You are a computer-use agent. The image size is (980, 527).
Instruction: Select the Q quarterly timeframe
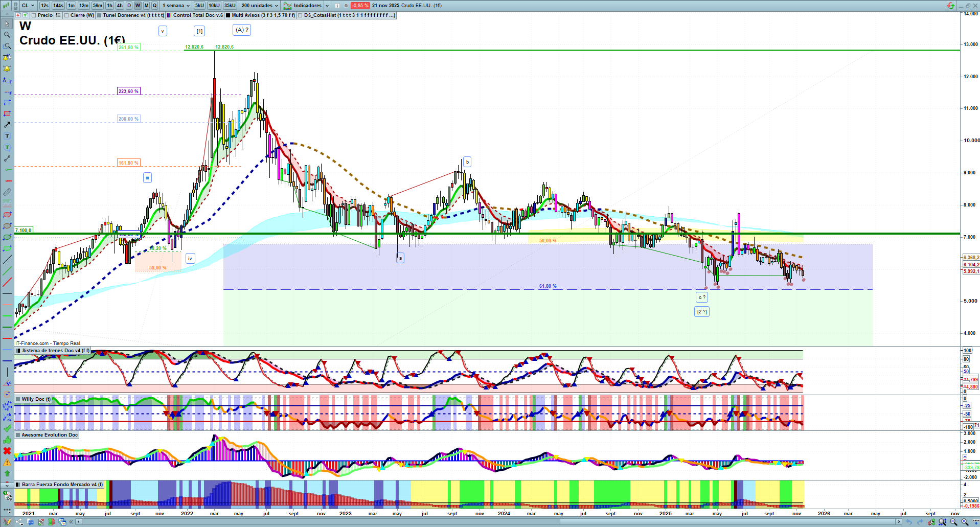coord(155,6)
